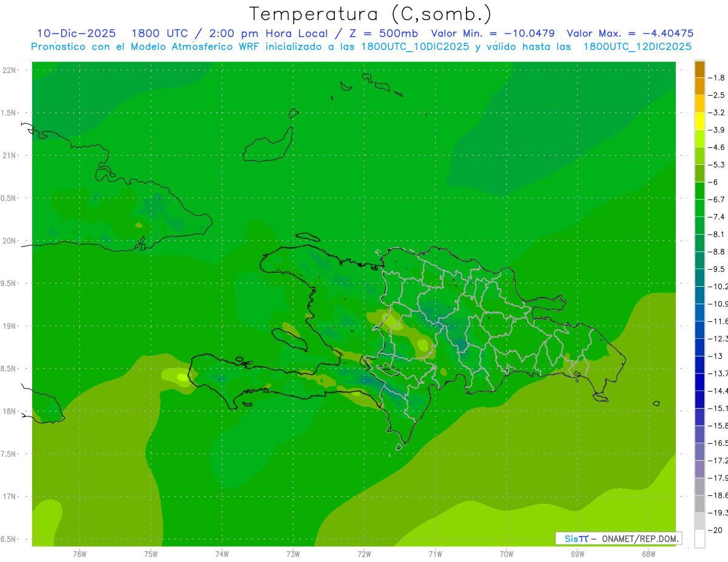728x562 pixels.
Task: Click the '73W' longitude axis label
Action: [x=293, y=554]
